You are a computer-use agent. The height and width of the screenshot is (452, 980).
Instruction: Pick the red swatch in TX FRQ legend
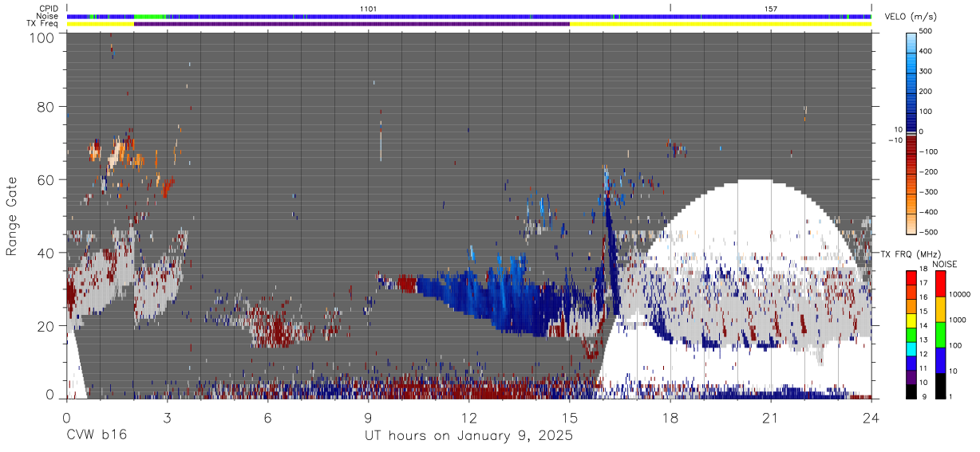911,278
